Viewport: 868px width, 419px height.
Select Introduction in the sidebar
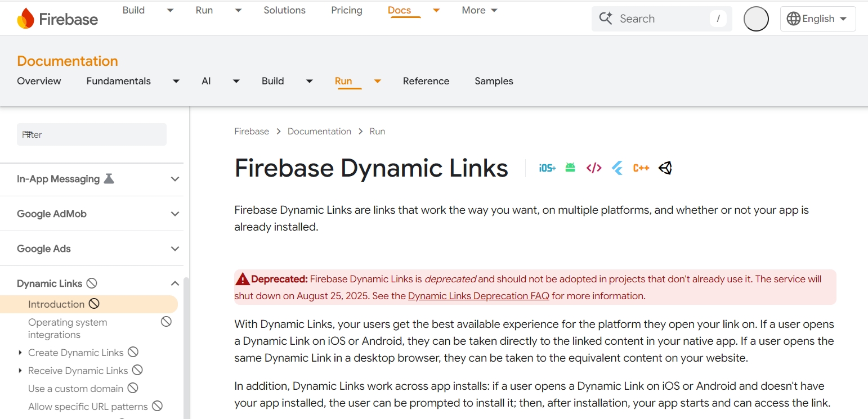coord(89,304)
